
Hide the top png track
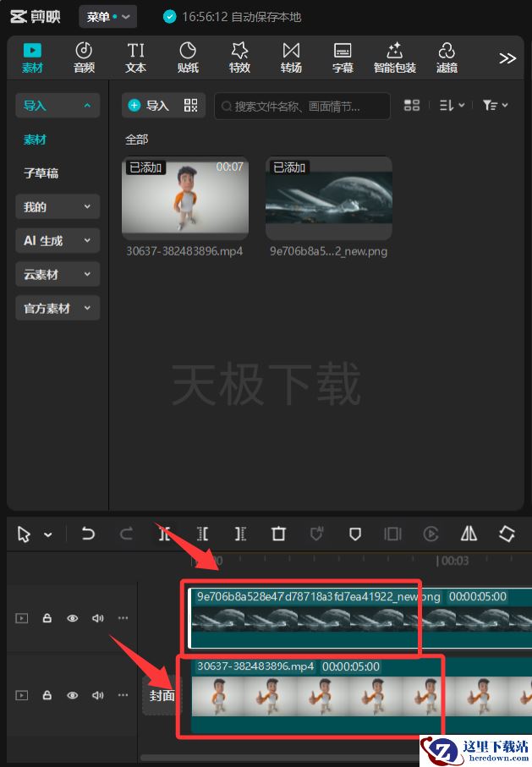tap(73, 618)
